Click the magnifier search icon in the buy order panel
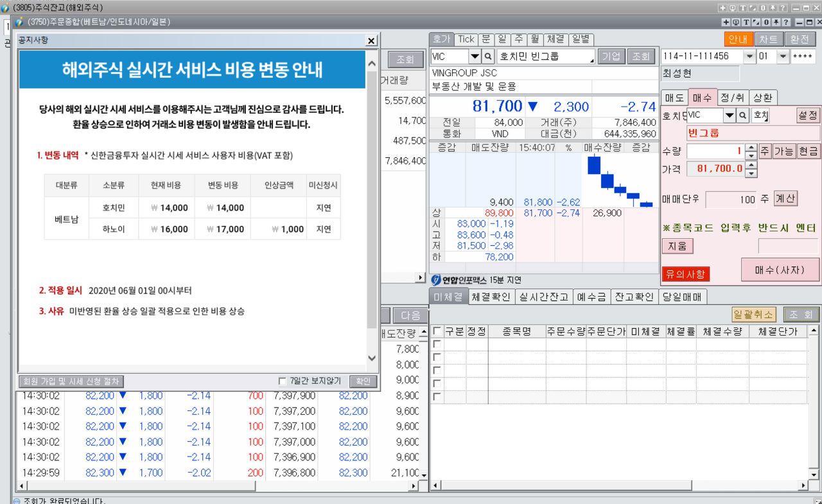This screenshot has width=822, height=504. click(743, 116)
